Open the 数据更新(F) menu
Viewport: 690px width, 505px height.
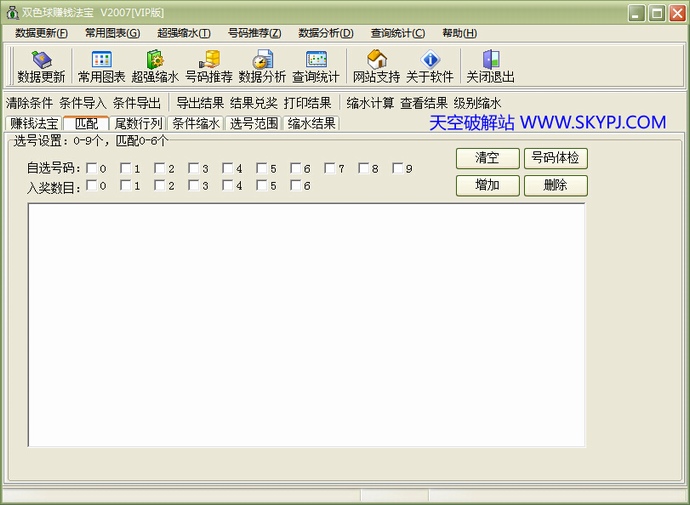click(x=42, y=33)
